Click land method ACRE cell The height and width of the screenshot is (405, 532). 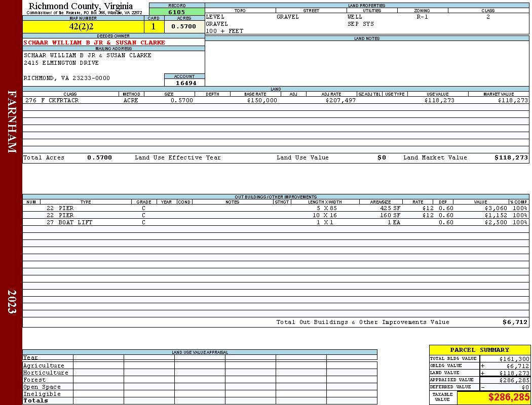(x=131, y=100)
